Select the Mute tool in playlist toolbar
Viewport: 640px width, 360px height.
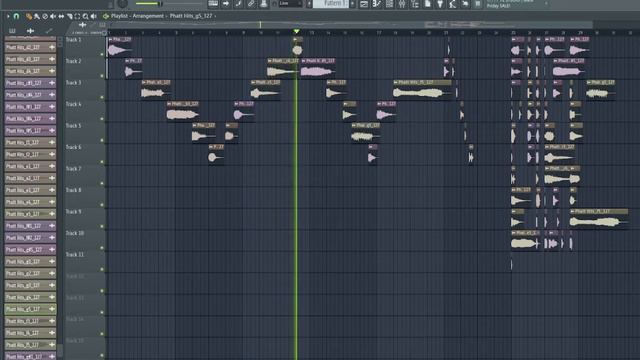(x=53, y=16)
